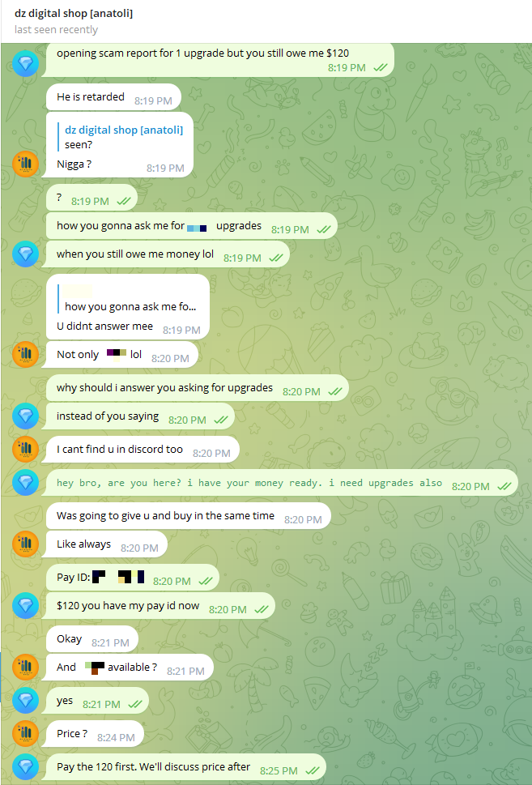Click the diamond avatar beside 'Pay the 120 first' message
Screen dimensions: 532x785
(x=26, y=767)
